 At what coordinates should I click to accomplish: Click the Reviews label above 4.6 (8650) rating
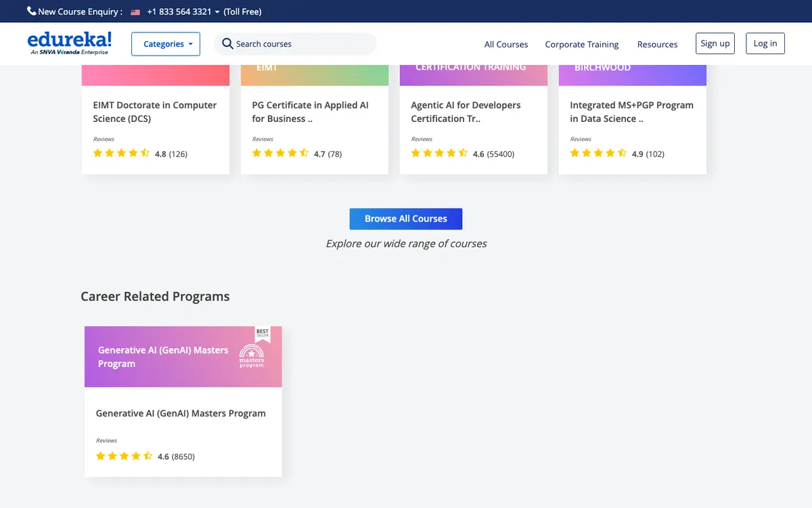pos(106,440)
